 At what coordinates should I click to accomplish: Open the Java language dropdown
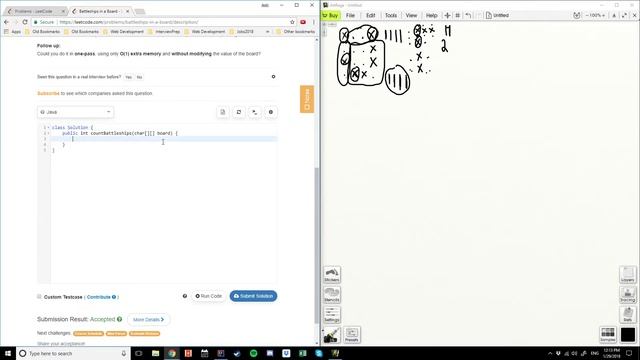pyautogui.click(x=76, y=112)
